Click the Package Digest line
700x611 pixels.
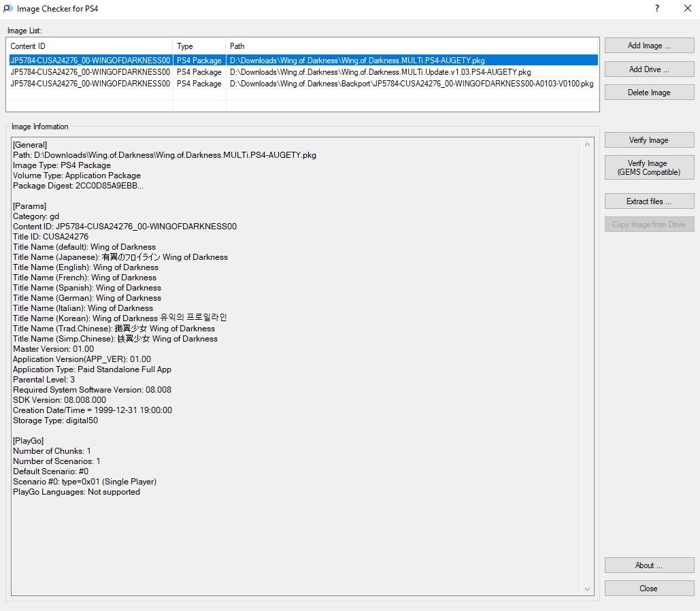click(78, 186)
